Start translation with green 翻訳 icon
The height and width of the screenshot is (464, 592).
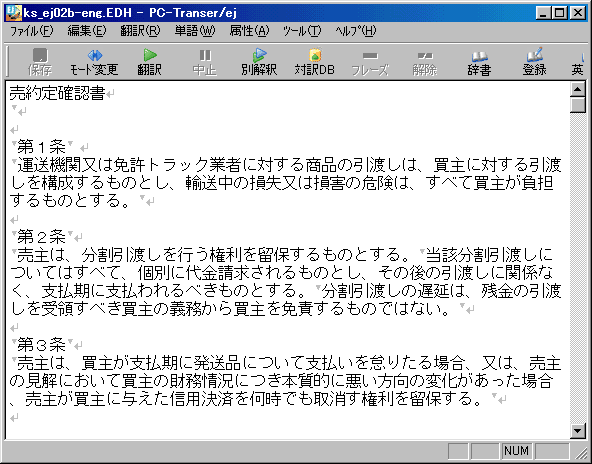click(x=150, y=62)
